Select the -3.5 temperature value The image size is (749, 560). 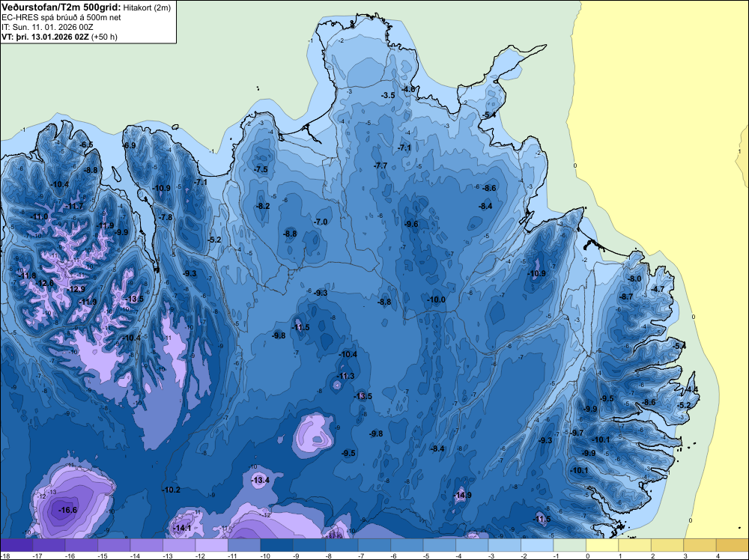click(x=388, y=95)
